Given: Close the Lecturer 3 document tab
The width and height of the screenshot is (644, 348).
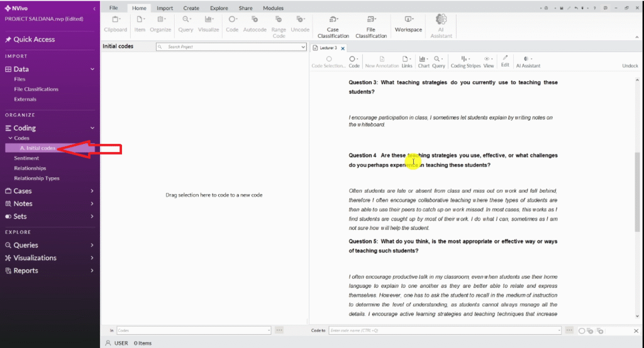Looking at the screenshot, I should coord(342,48).
